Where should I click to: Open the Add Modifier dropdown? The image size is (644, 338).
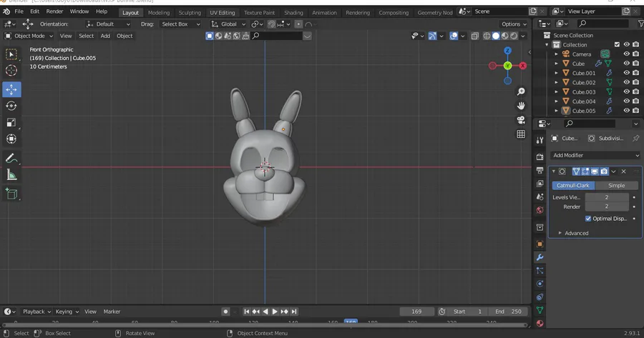[x=595, y=155]
